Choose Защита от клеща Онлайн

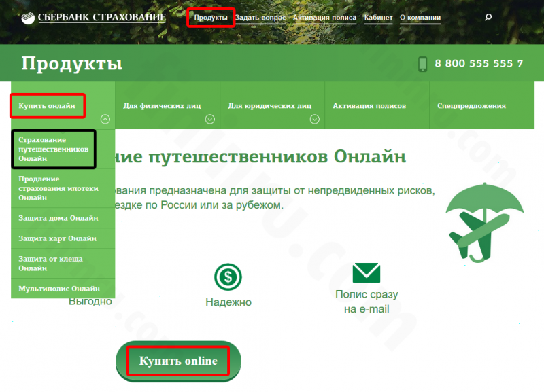pyautogui.click(x=63, y=264)
